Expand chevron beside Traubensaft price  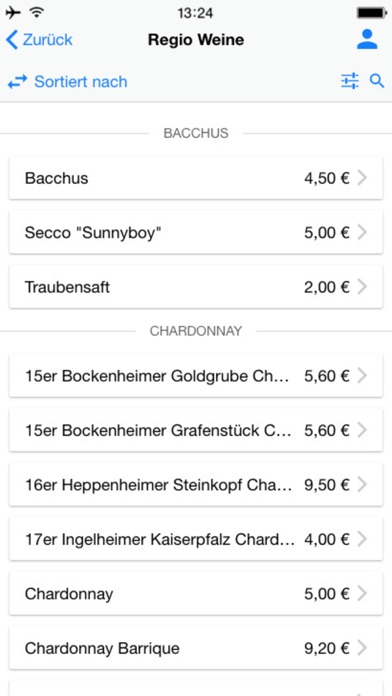[x=362, y=287]
